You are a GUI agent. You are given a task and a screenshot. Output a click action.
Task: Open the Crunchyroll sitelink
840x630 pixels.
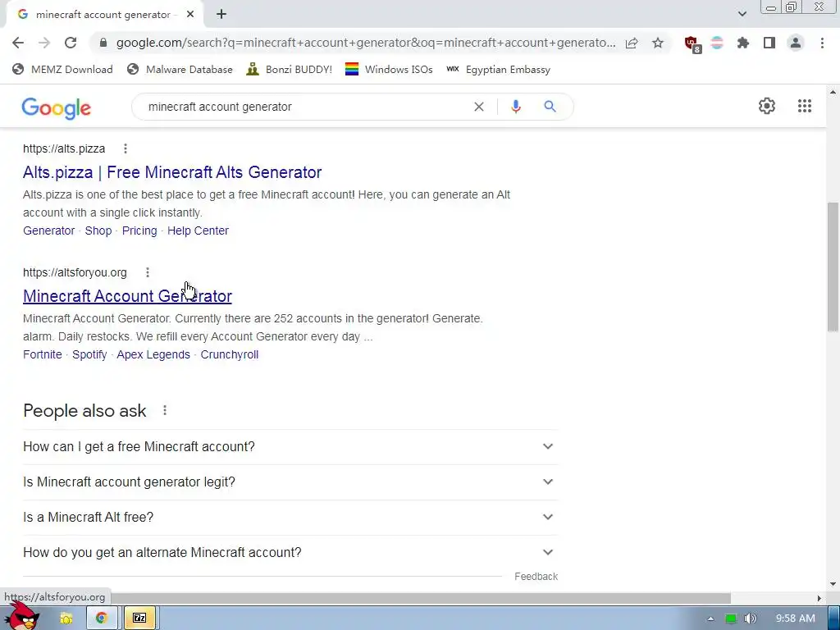230,354
